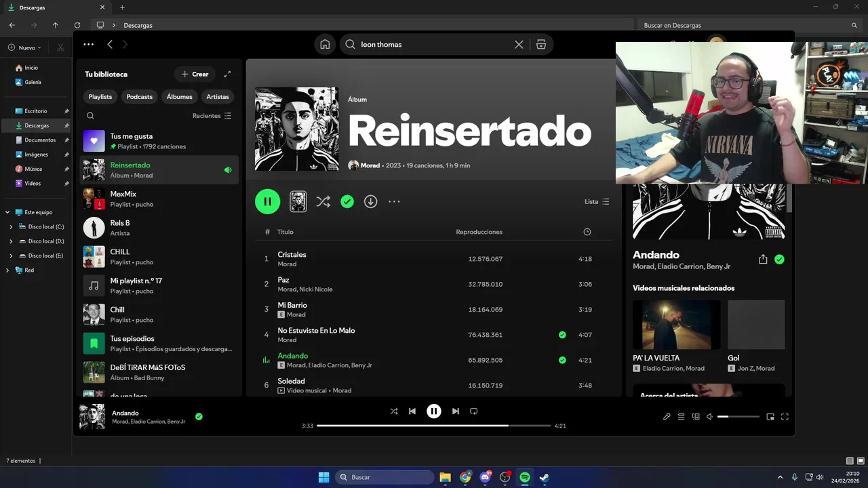Toggle repeat in player bar
This screenshot has height=488, width=868.
[474, 411]
